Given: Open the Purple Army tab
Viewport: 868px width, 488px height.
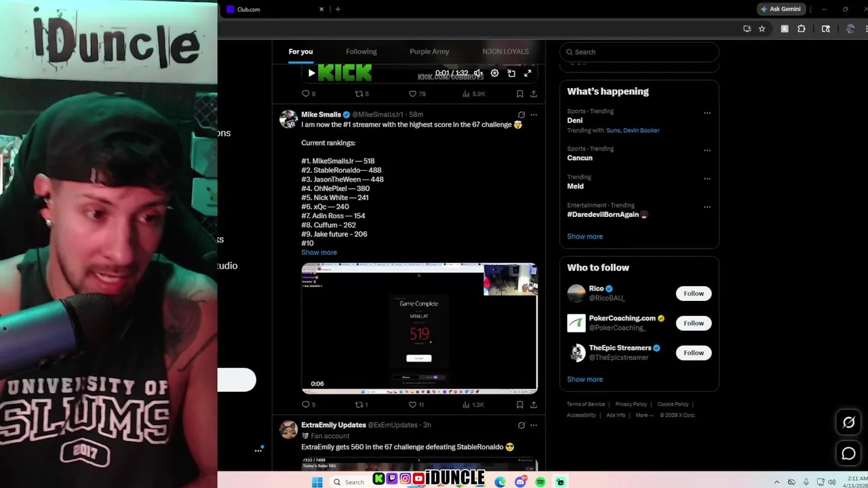Looking at the screenshot, I should [429, 52].
